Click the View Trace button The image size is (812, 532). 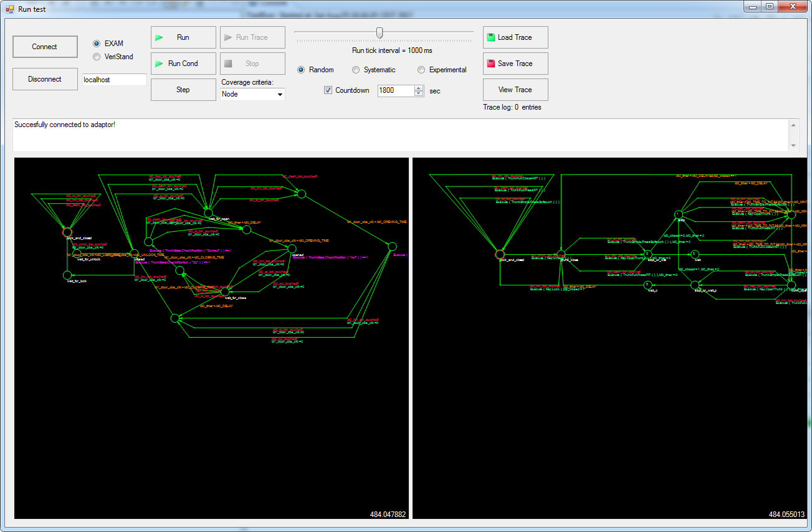pyautogui.click(x=515, y=90)
